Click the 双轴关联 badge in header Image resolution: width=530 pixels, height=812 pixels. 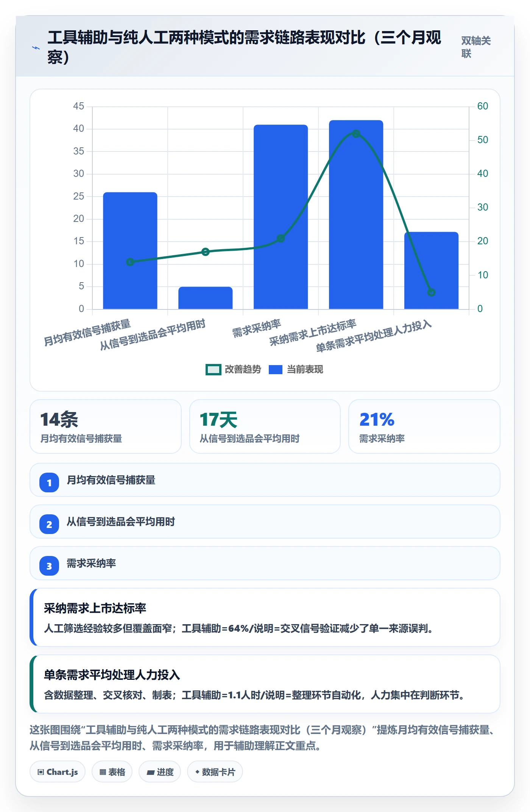coord(476,47)
